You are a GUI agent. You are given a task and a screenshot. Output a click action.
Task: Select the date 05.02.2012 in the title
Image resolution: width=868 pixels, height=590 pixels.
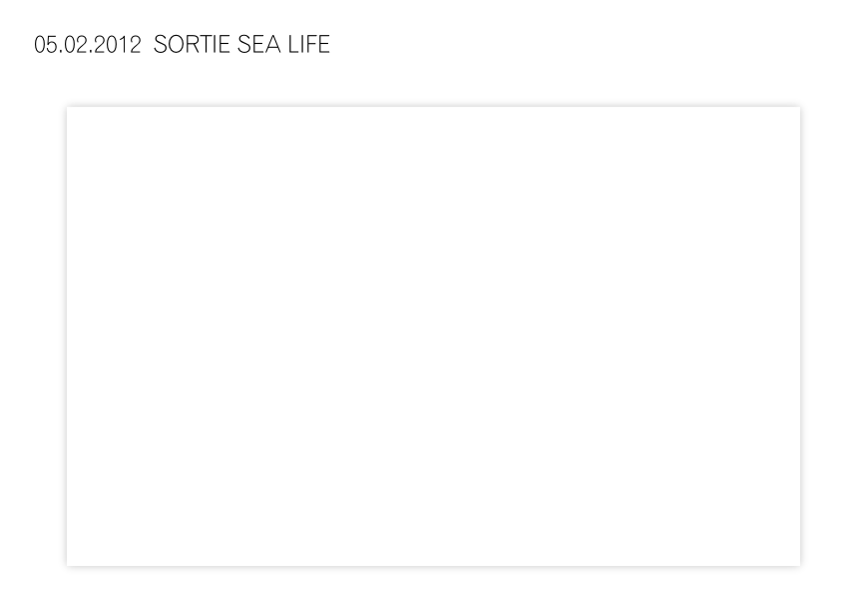88,44
